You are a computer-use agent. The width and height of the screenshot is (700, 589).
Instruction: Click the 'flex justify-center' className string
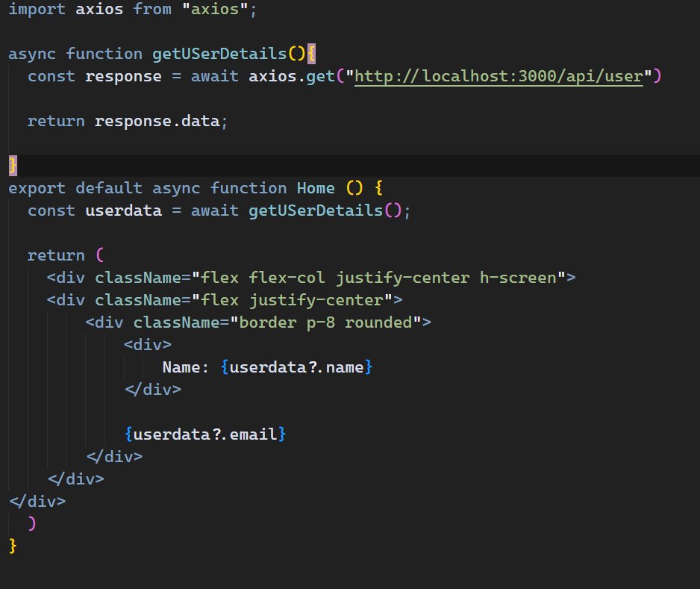(x=292, y=300)
